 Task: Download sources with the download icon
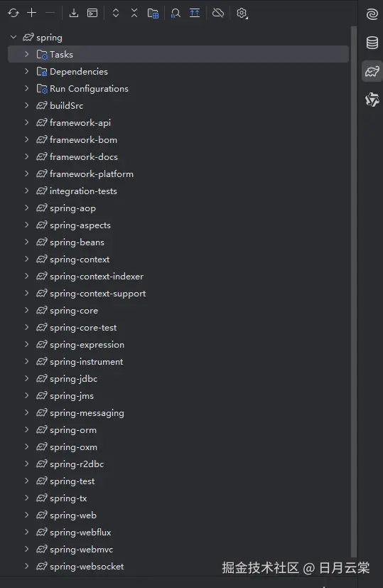tap(74, 13)
